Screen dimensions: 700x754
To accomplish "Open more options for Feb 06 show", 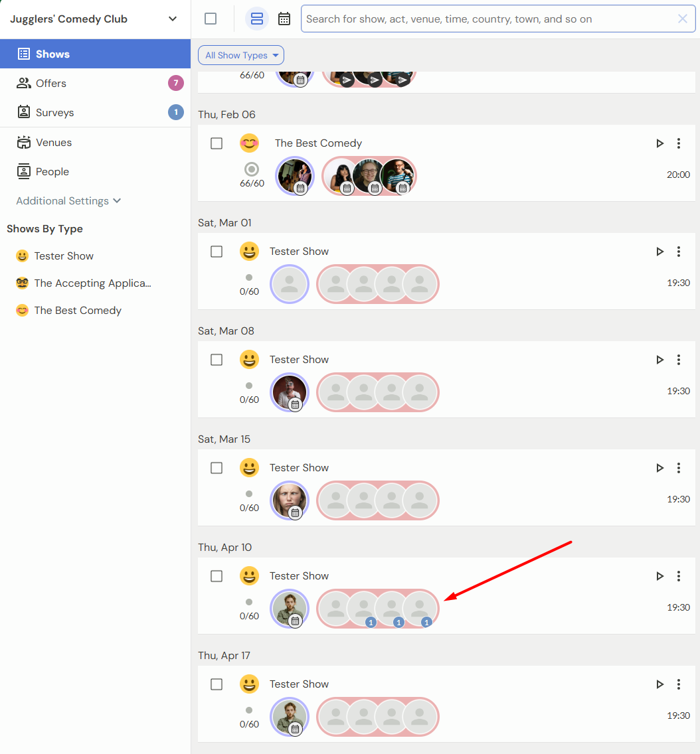I will tap(679, 143).
